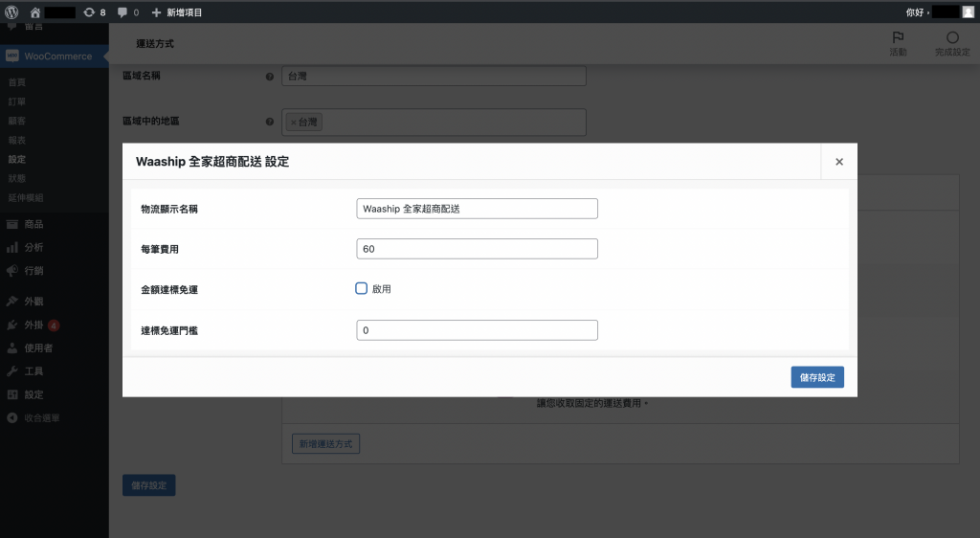Click 新增項目 in the admin bar
The height and width of the screenshot is (538, 980).
[177, 12]
